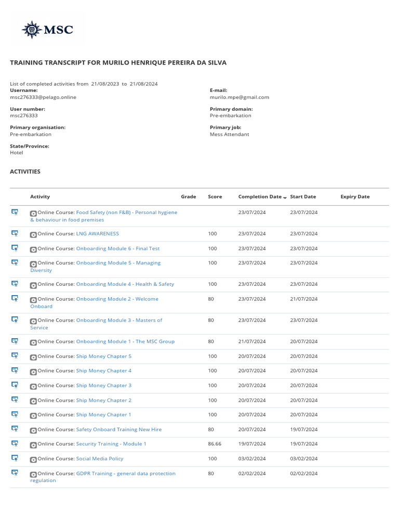
Task: Click certificate icon for Ship Money Chapter 1
Action: tap(15, 414)
